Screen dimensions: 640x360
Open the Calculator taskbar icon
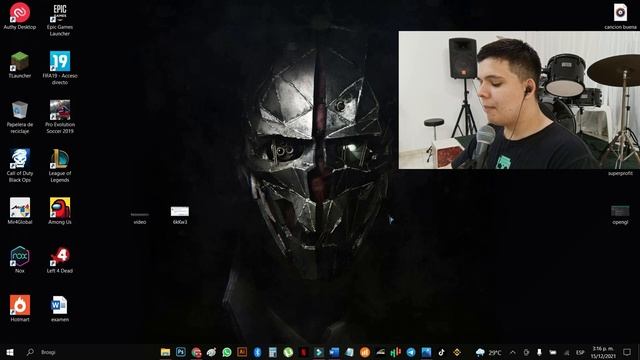click(x=273, y=352)
